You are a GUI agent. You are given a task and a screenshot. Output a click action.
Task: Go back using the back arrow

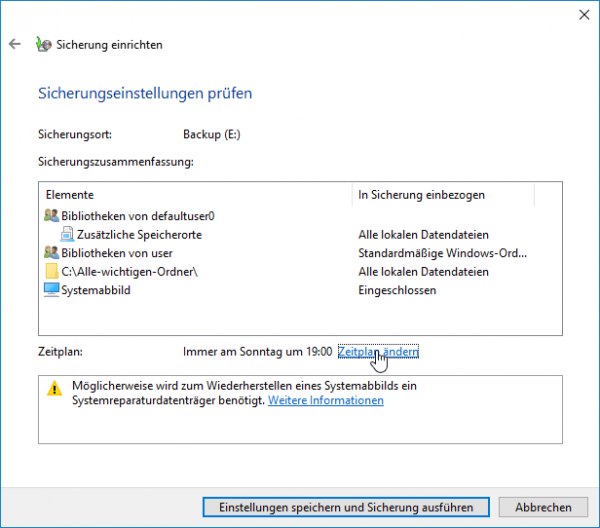tap(15, 44)
